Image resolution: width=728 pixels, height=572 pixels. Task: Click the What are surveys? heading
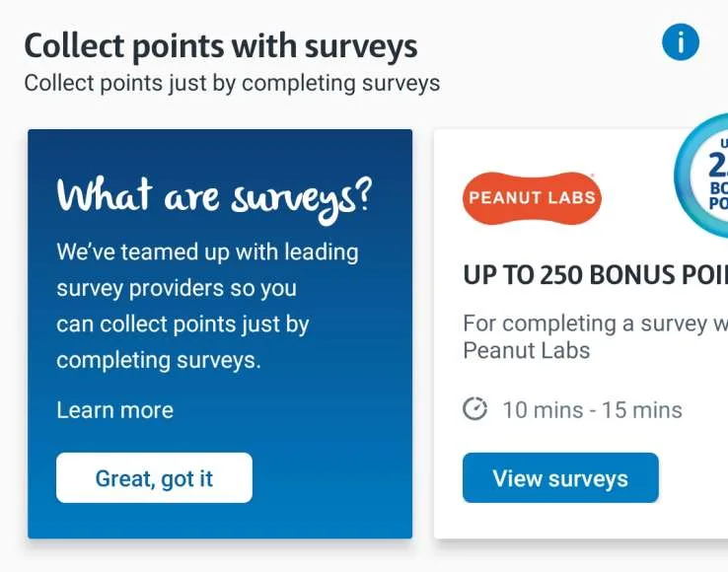(214, 195)
